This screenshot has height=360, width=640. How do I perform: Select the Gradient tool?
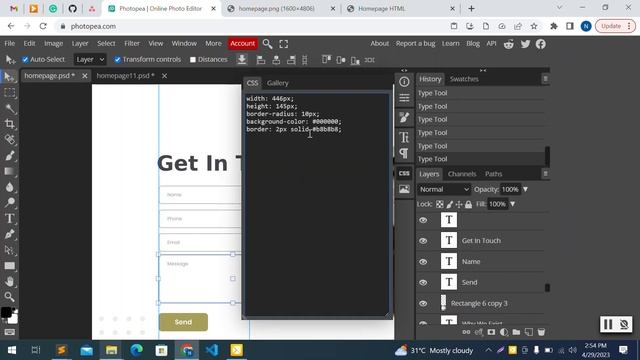pos(9,171)
